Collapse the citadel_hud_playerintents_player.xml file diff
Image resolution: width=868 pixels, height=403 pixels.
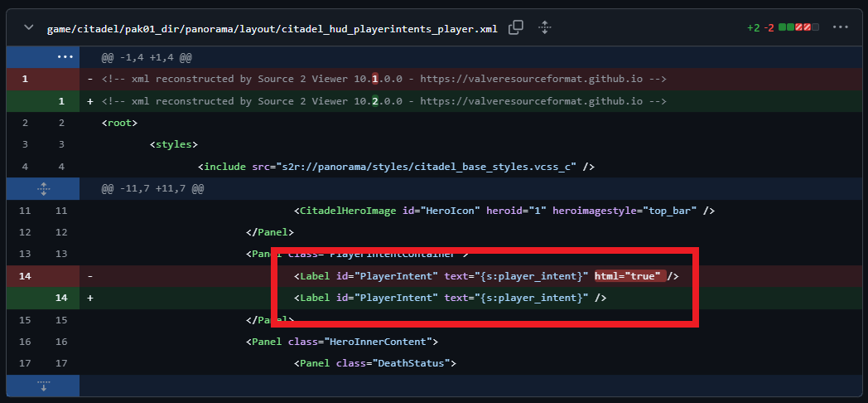pos(30,27)
